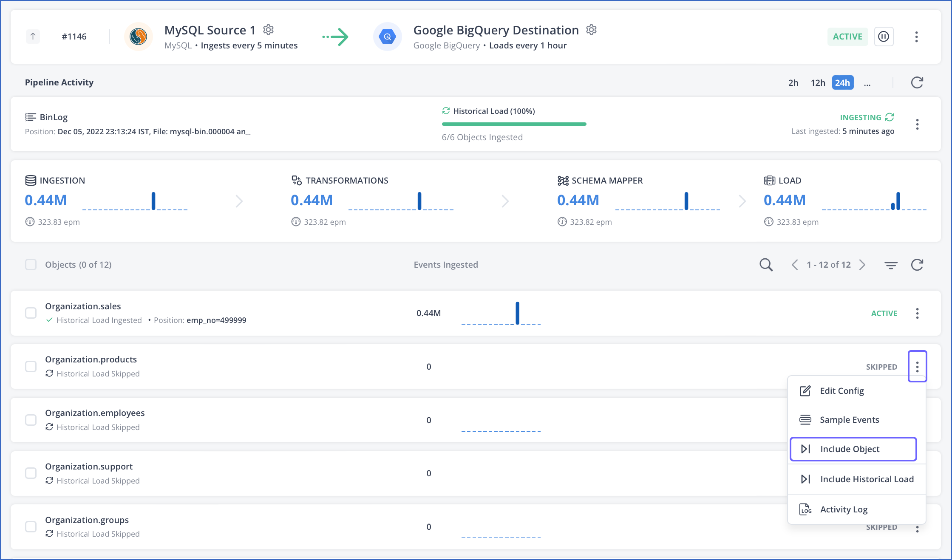The width and height of the screenshot is (952, 560).
Task: Open Activity Log for Organization.products
Action: point(844,509)
